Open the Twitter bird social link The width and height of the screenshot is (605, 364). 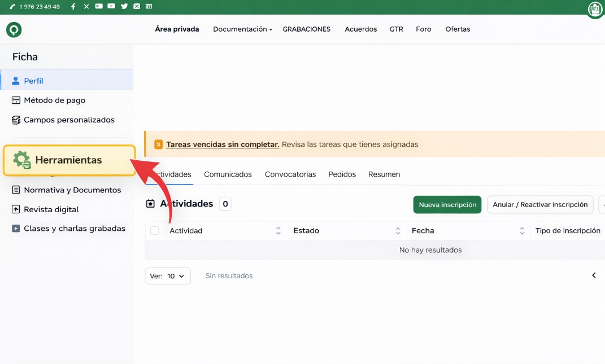tap(124, 7)
